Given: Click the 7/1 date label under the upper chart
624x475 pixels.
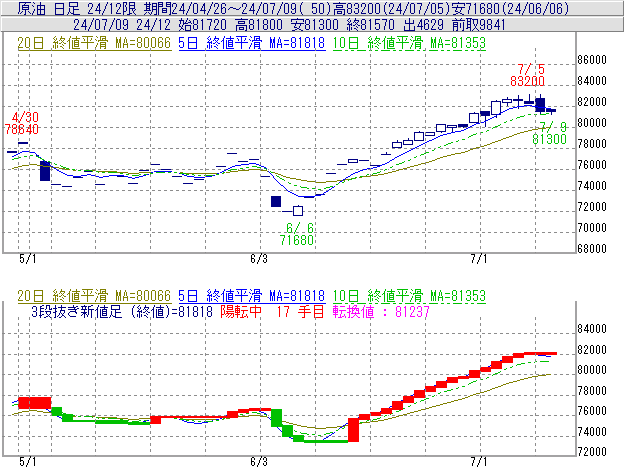Looking at the screenshot, I should coord(479,259).
